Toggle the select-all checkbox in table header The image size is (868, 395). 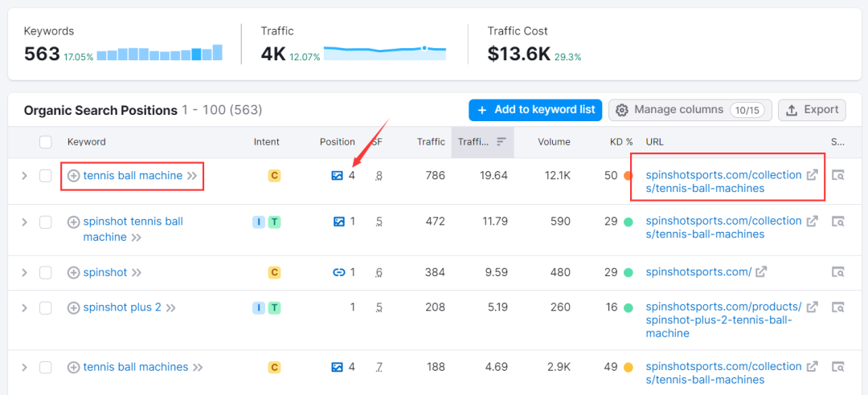[x=46, y=142]
